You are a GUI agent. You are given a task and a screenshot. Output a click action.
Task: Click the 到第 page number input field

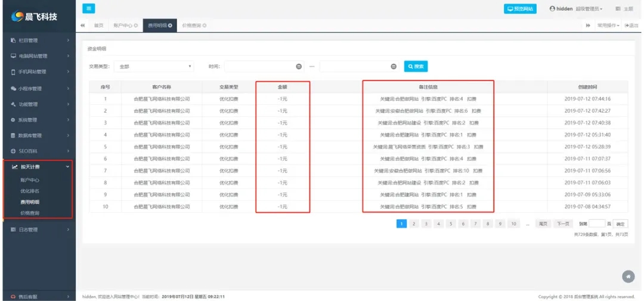pos(596,224)
